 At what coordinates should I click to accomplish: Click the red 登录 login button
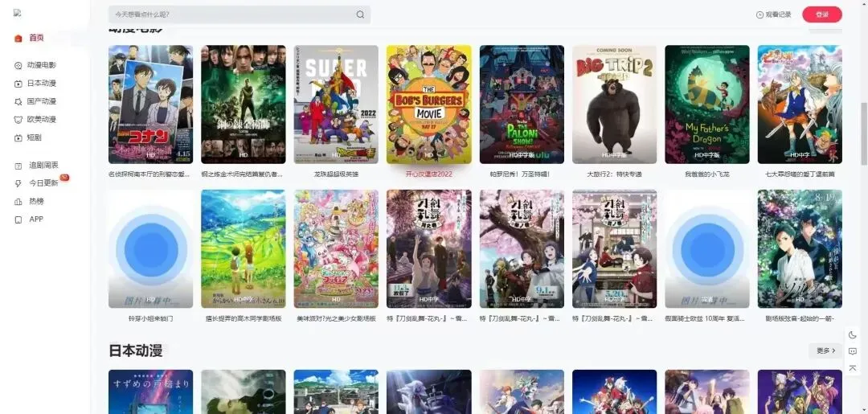[822, 14]
